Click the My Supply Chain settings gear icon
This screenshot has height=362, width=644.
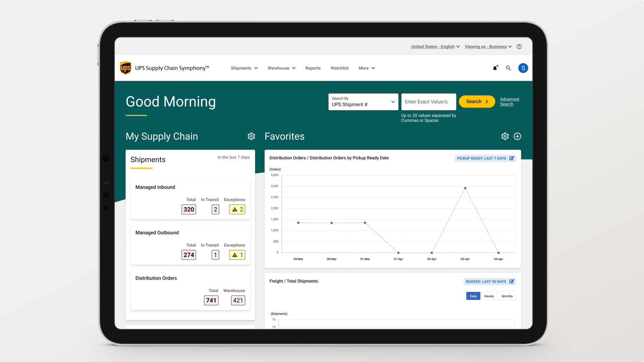[251, 136]
